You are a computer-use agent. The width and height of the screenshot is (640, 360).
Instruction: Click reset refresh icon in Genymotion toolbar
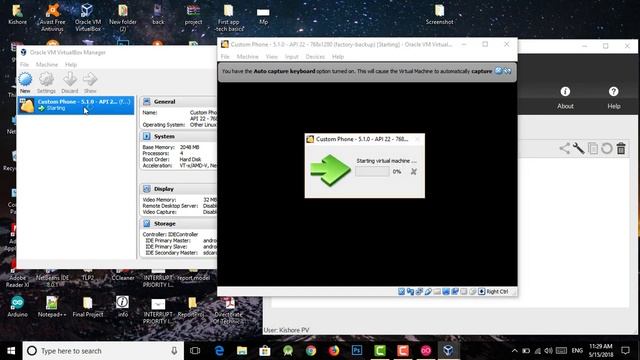pos(607,148)
